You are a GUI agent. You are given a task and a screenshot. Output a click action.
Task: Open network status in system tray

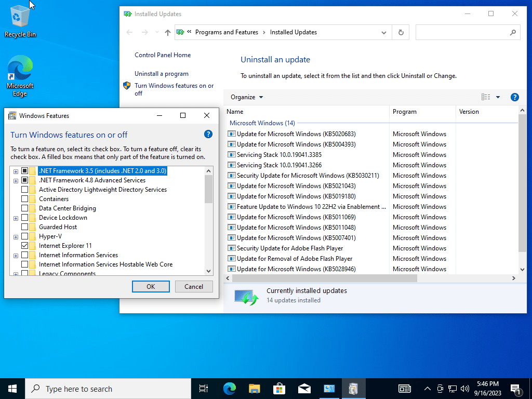pos(453,389)
